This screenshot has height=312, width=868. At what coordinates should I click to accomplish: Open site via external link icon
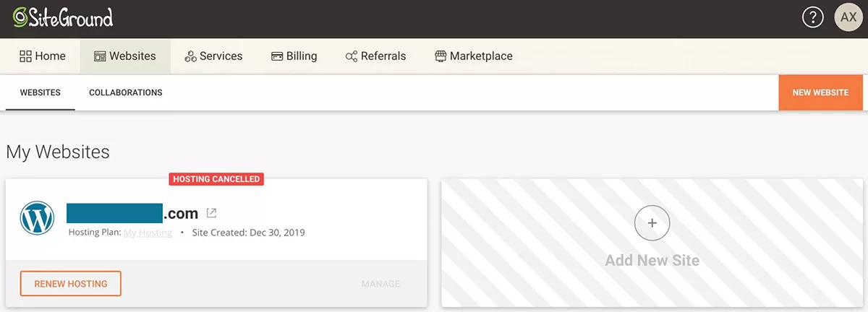click(211, 213)
